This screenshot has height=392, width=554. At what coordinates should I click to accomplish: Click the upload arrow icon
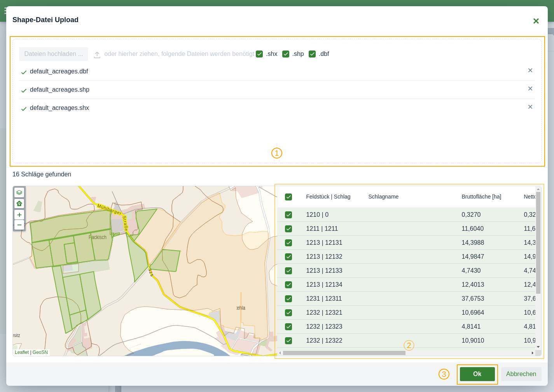pyautogui.click(x=97, y=55)
